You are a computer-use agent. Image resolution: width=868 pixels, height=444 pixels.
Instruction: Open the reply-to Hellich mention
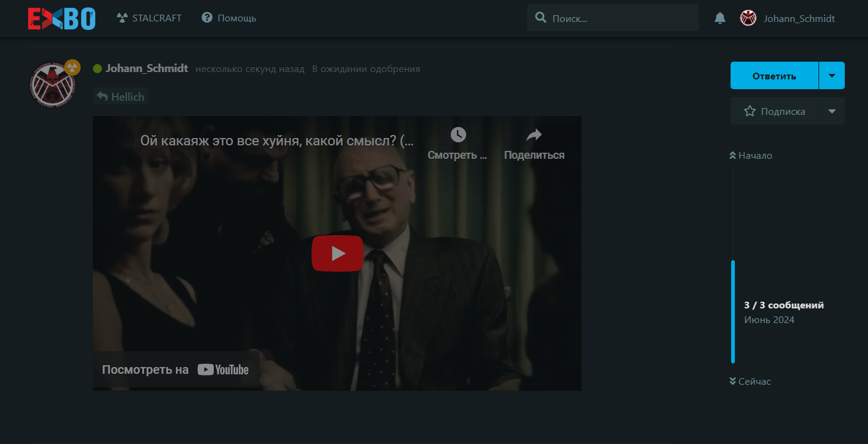tap(120, 96)
